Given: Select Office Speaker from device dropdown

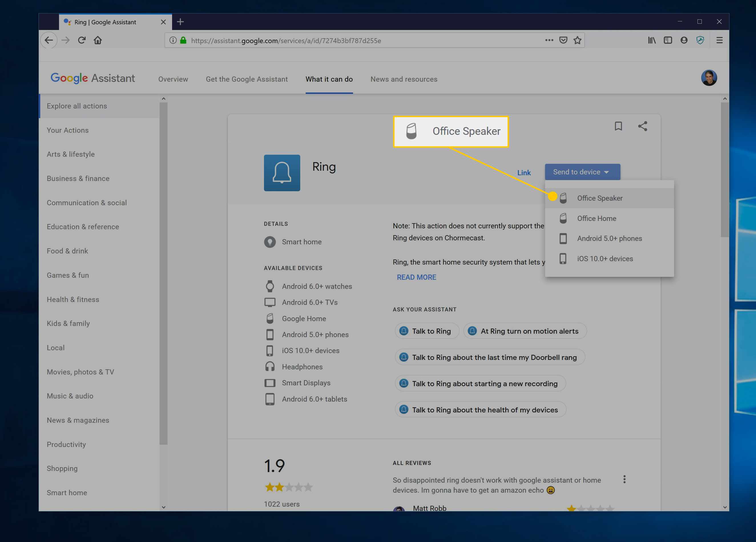Looking at the screenshot, I should coord(599,198).
